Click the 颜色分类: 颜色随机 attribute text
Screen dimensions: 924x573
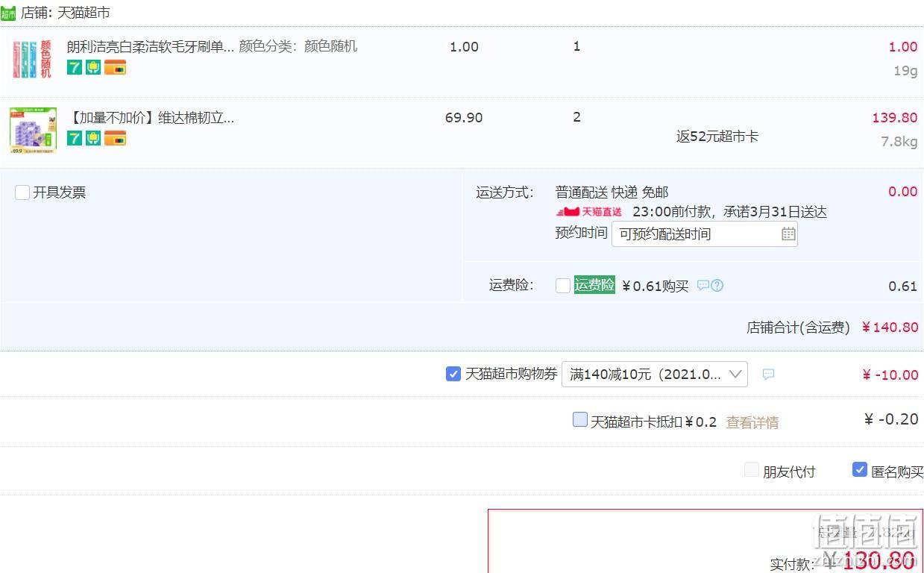pyautogui.click(x=298, y=46)
